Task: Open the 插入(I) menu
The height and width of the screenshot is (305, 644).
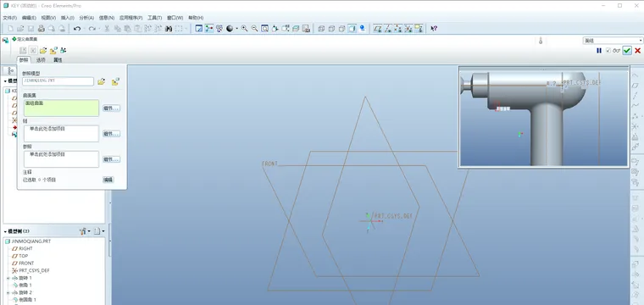Action: click(x=67, y=18)
